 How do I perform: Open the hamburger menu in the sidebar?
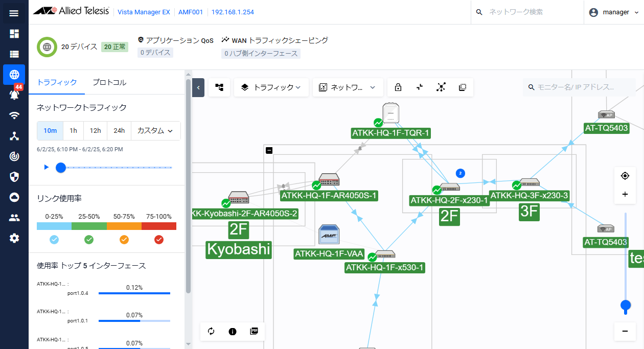(14, 13)
